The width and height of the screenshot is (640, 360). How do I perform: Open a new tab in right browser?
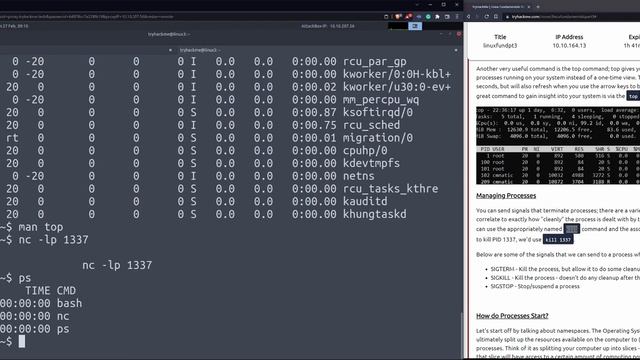(x=538, y=7)
